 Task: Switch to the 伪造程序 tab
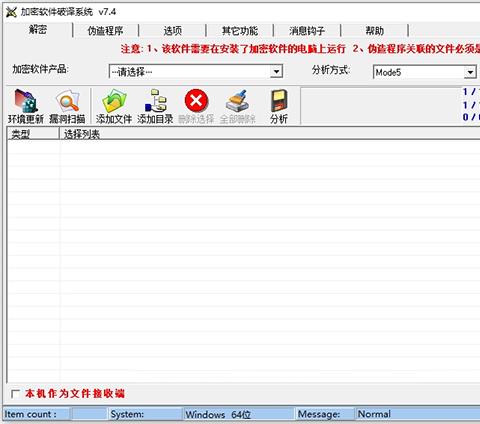pyautogui.click(x=105, y=31)
